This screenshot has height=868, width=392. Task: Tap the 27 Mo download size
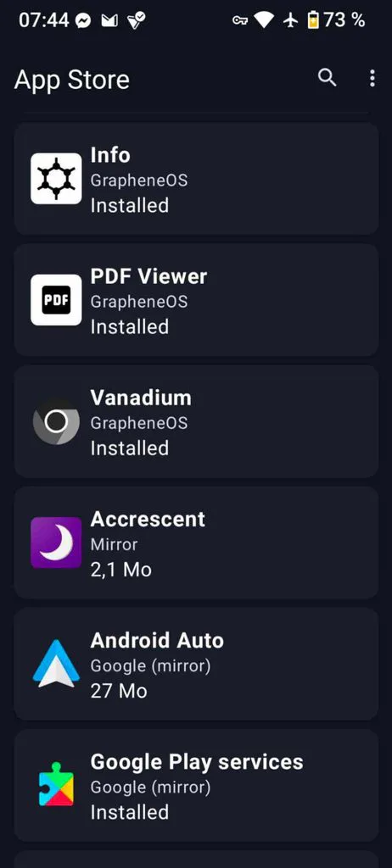click(119, 690)
